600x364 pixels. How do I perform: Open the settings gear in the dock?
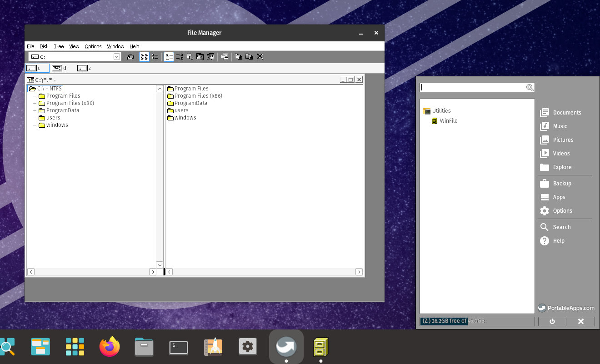(248, 347)
